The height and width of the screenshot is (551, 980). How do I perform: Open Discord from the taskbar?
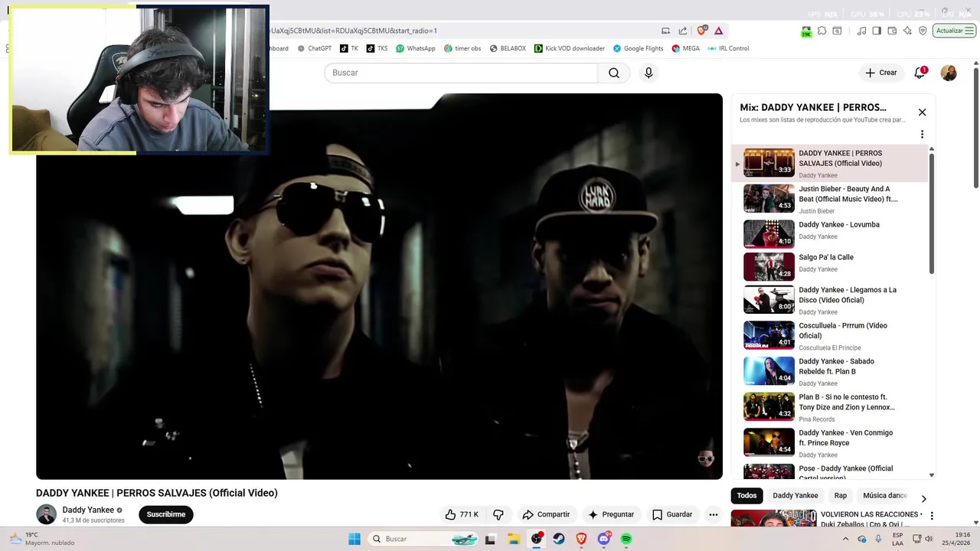click(x=604, y=539)
